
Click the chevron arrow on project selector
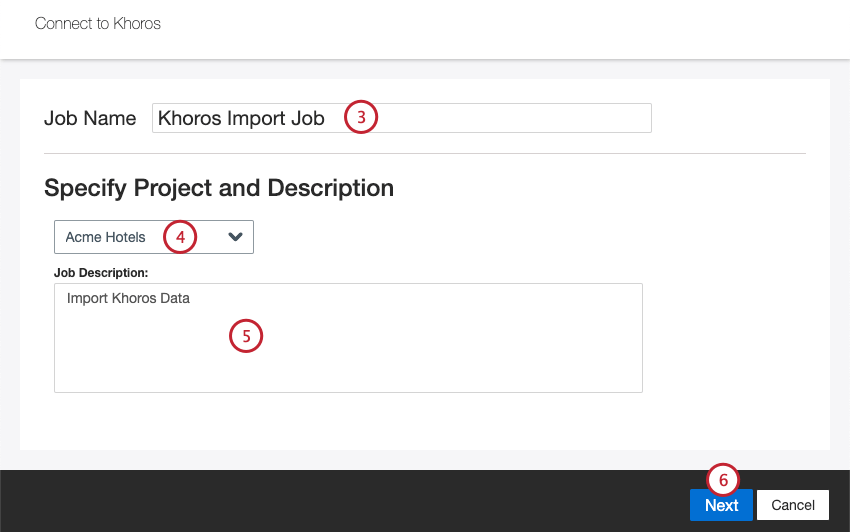(236, 237)
